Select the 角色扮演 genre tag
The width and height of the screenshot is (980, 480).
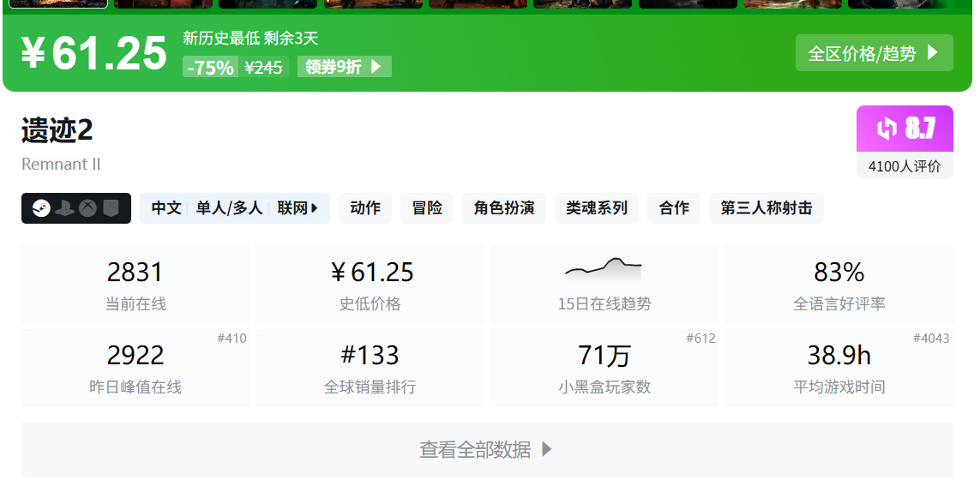(504, 208)
